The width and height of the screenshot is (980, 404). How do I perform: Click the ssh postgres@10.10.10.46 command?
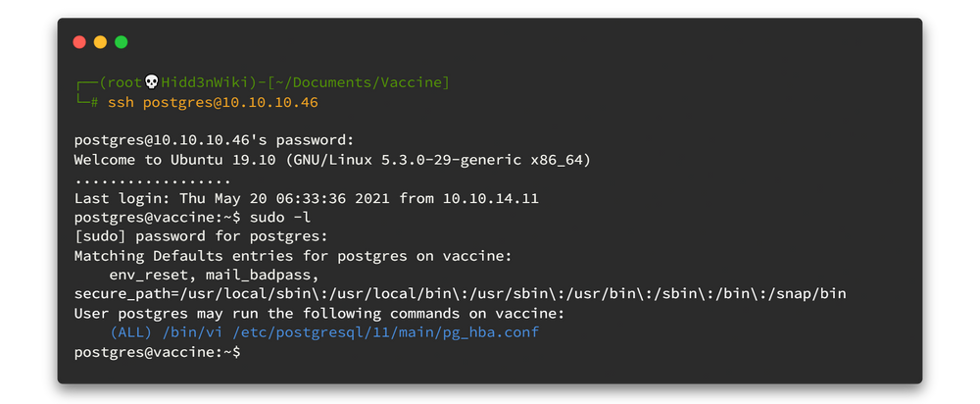coord(230,102)
